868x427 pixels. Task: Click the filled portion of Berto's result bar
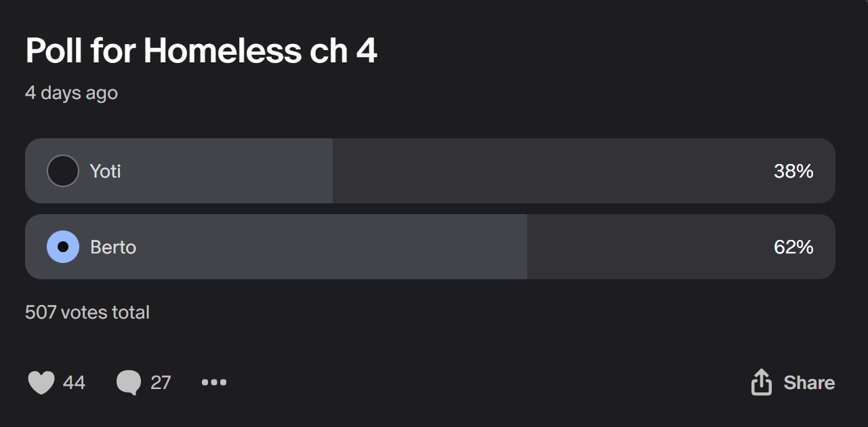[x=339, y=247]
